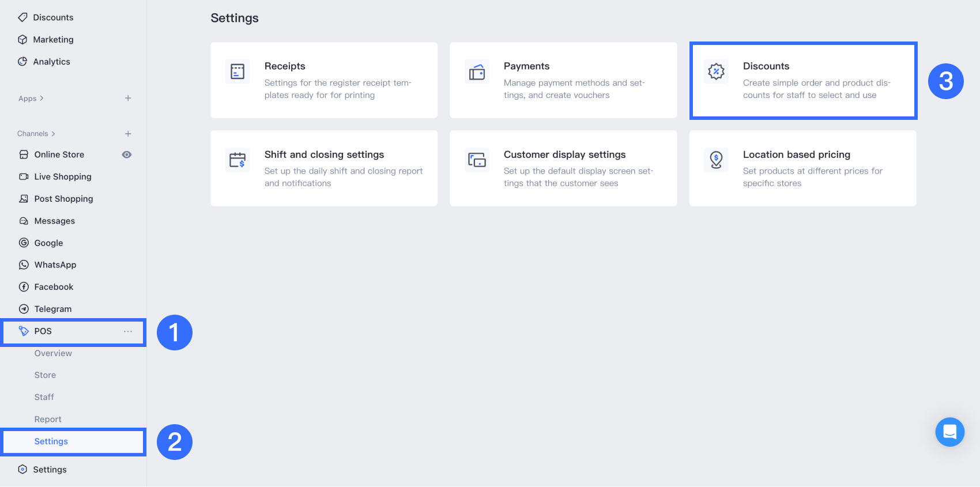Expand the Channels section chevron
This screenshot has height=487, width=980.
click(53, 134)
